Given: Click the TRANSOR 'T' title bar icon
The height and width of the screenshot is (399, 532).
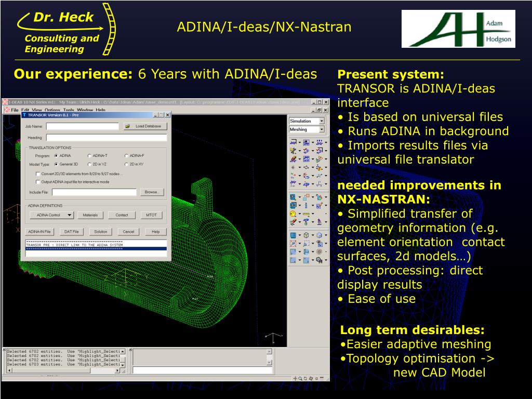Looking at the screenshot, I should pyautogui.click(x=24, y=115).
